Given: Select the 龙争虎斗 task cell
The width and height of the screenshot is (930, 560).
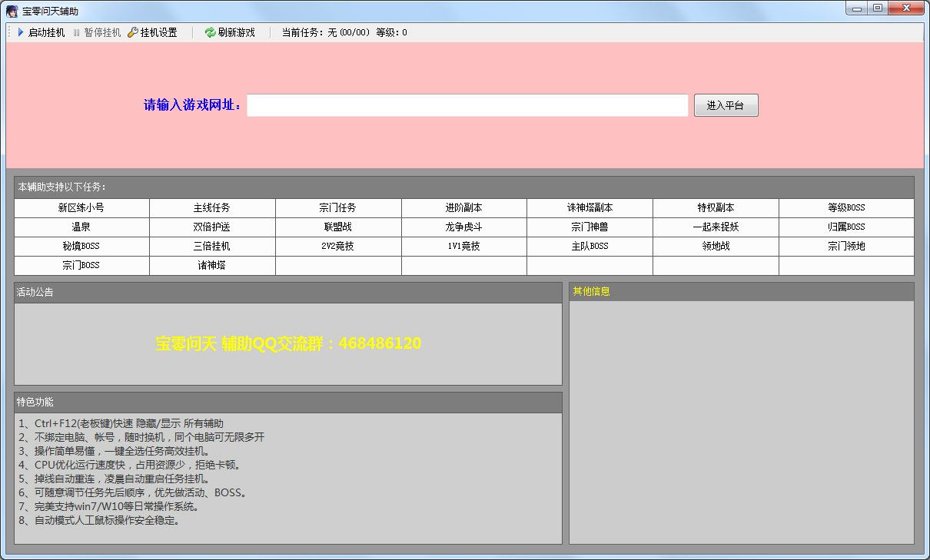Looking at the screenshot, I should tap(464, 227).
